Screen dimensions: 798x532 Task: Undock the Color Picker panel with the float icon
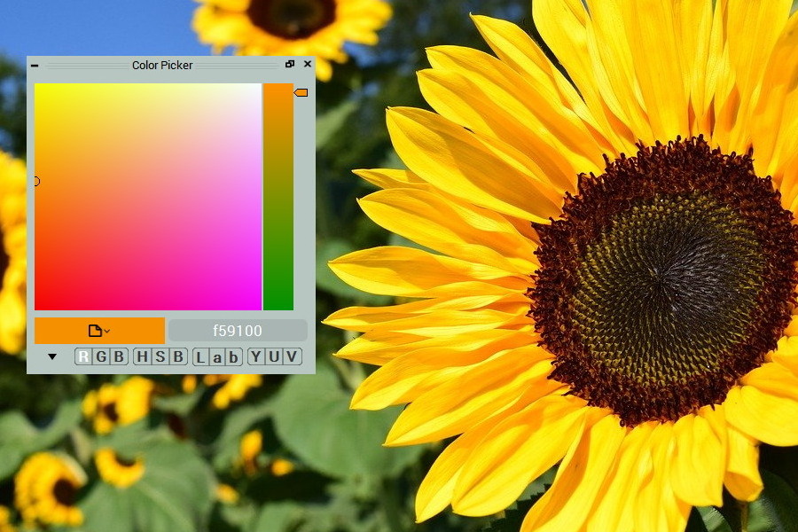[290, 64]
